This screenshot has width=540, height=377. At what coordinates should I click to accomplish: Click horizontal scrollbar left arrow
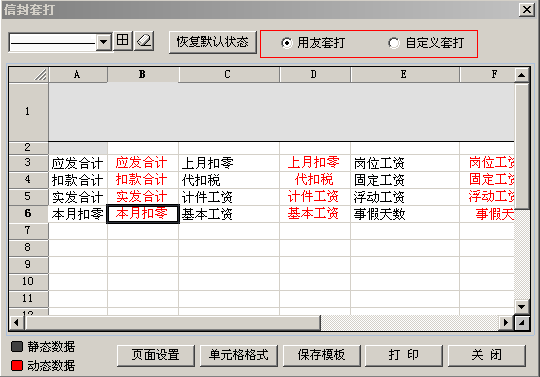point(16,323)
